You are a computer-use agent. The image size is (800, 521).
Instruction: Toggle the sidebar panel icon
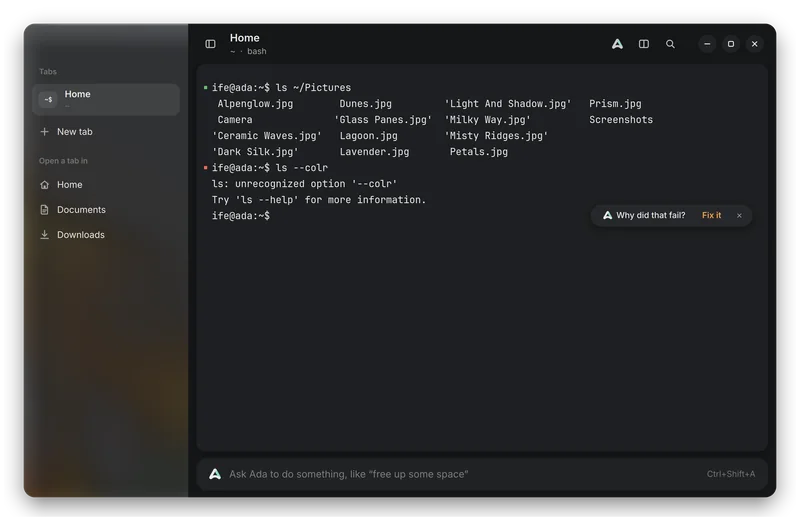click(x=210, y=44)
